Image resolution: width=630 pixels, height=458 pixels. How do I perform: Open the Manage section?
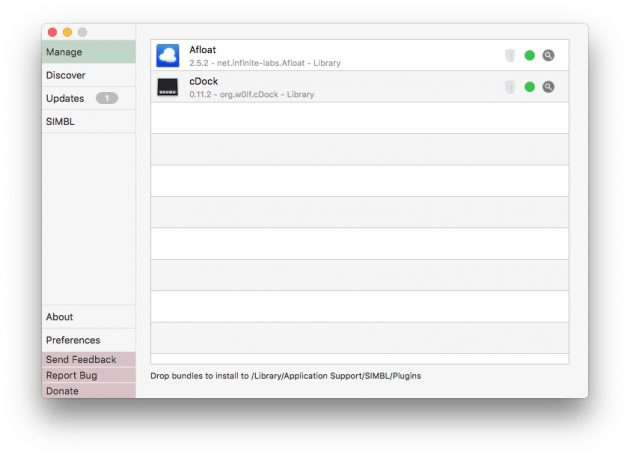pyautogui.click(x=88, y=52)
